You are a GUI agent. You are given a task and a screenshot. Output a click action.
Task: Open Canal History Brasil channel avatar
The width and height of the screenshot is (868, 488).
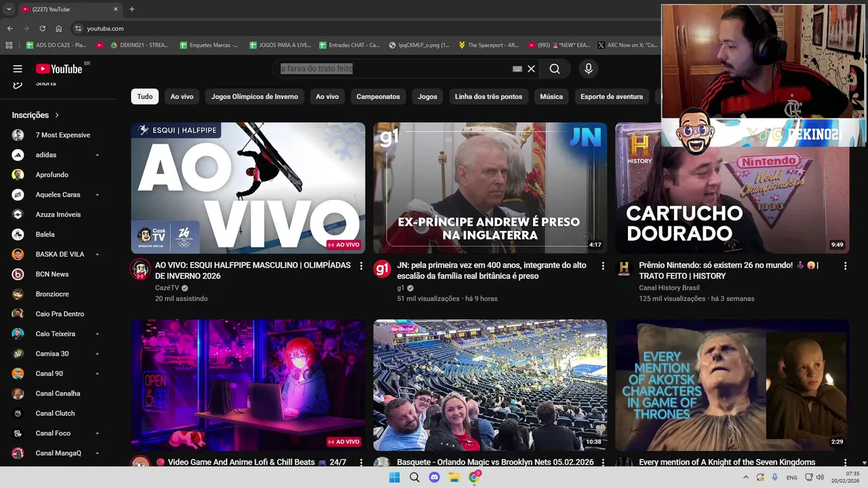(624, 269)
